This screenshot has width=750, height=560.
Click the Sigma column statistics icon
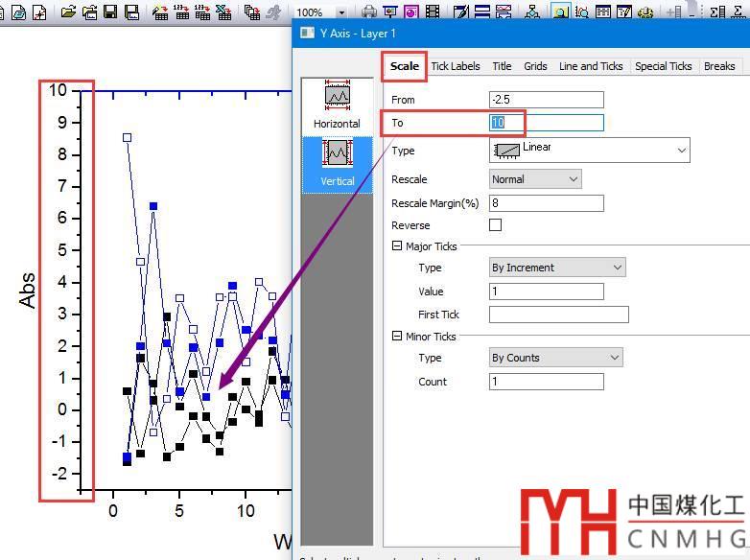point(717,12)
